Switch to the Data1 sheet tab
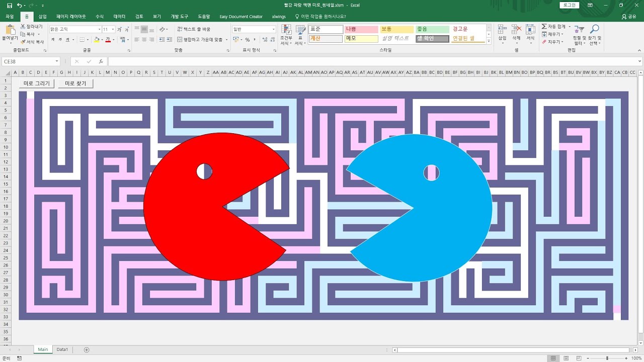 62,349
